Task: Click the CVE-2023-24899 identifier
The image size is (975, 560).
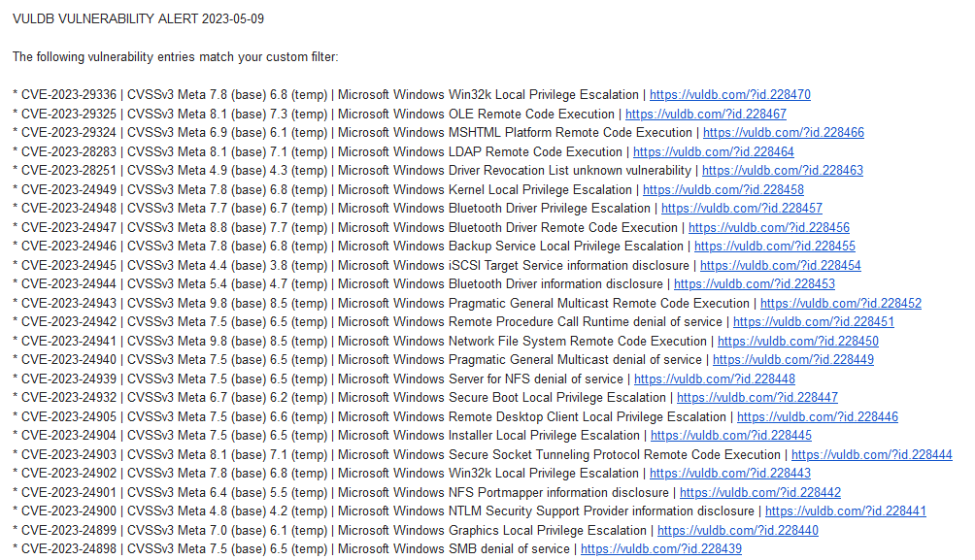Action: pyautogui.click(x=68, y=531)
